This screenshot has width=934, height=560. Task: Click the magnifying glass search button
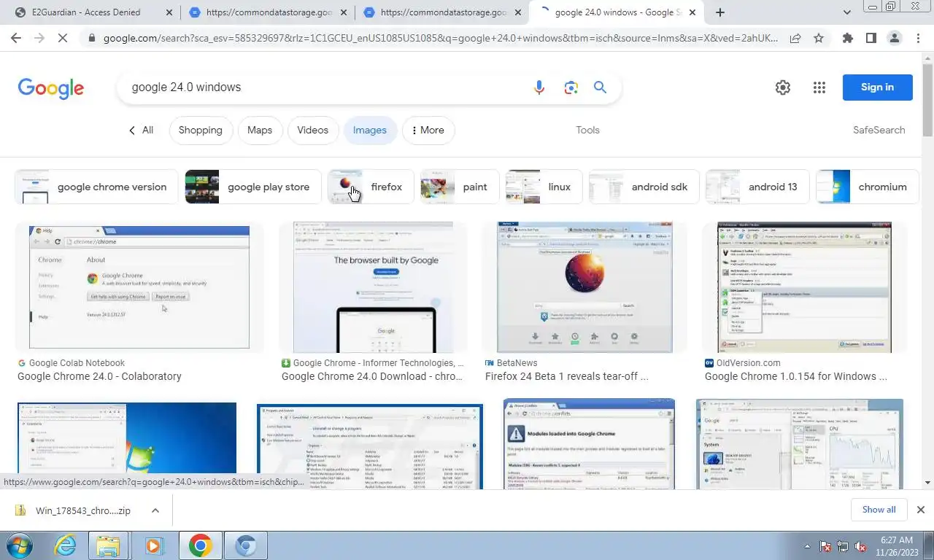tap(600, 87)
